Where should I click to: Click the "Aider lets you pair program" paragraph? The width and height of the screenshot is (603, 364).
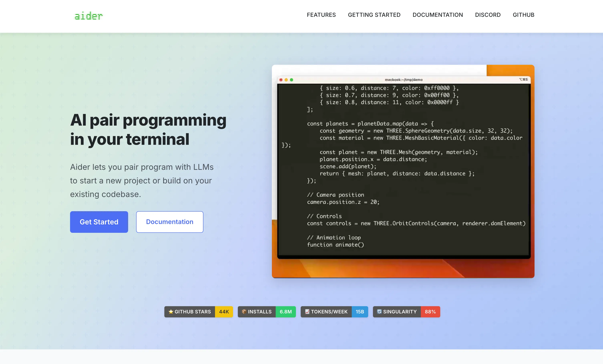142,180
